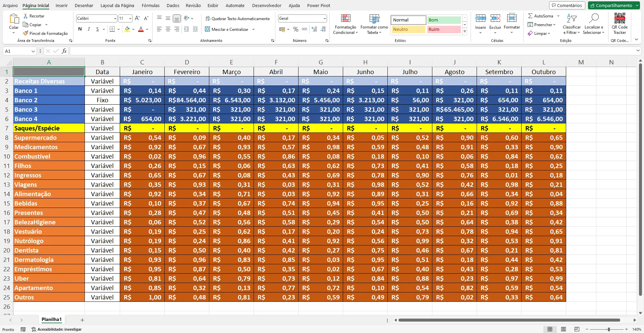This screenshot has width=644, height=333.
Task: Click the Copiar icon
Action: [25, 24]
